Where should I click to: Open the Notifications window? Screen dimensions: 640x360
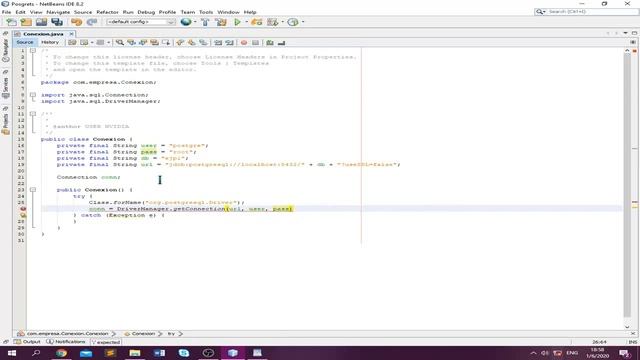(66, 342)
